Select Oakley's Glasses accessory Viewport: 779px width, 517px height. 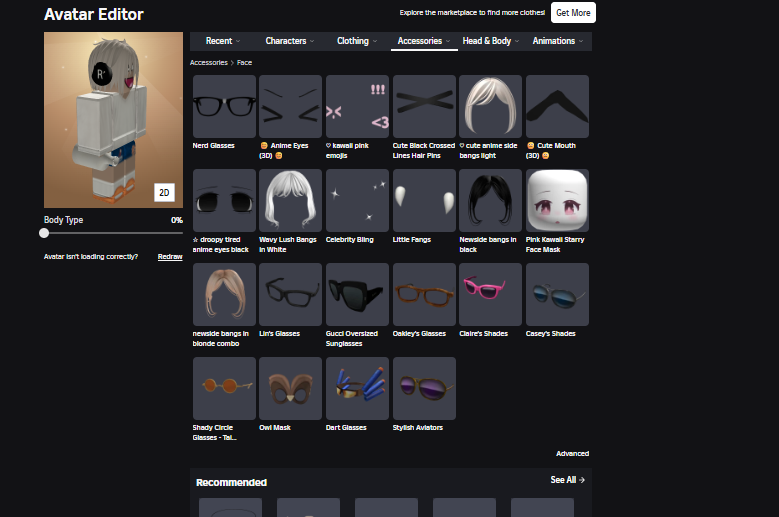pyautogui.click(x=424, y=295)
